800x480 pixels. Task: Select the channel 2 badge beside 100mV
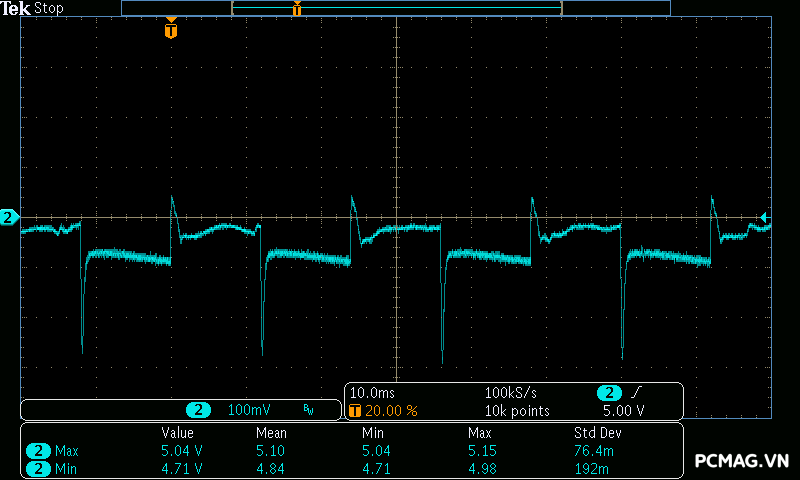point(200,410)
